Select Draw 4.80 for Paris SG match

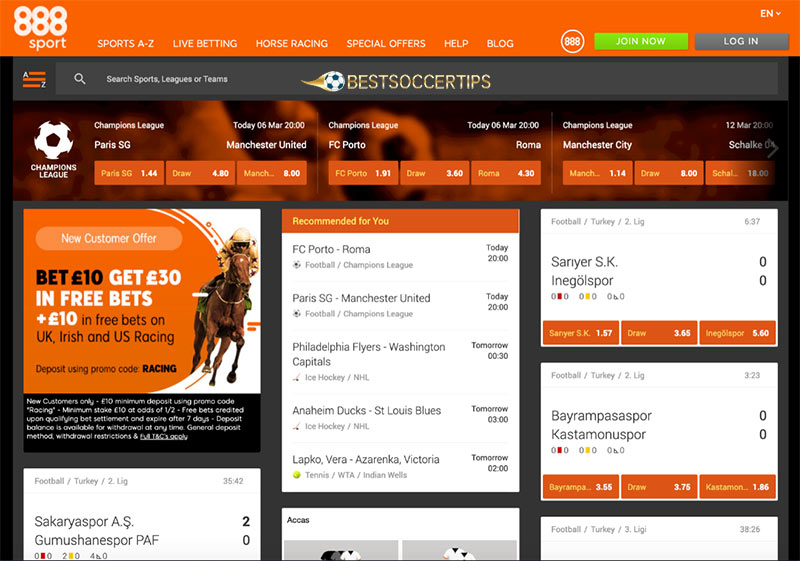[201, 173]
